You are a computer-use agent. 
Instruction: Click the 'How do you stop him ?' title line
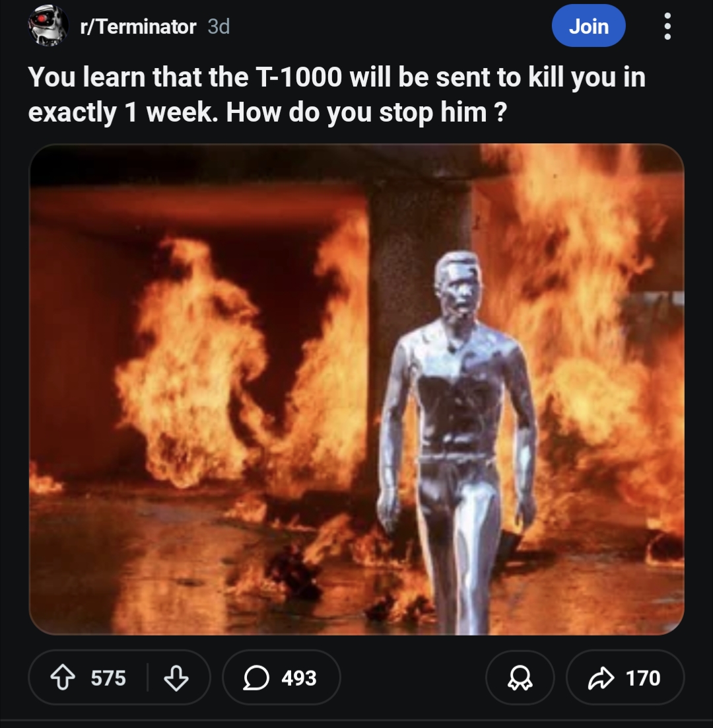point(366,112)
